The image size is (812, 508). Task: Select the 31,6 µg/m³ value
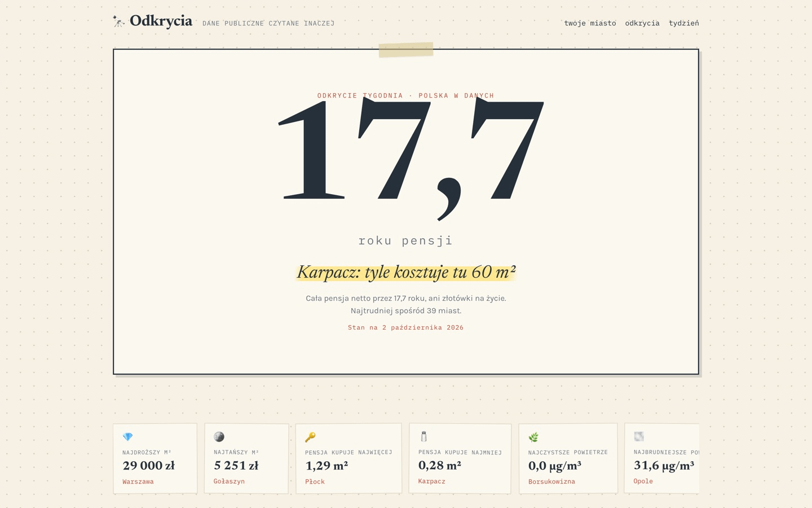click(664, 465)
